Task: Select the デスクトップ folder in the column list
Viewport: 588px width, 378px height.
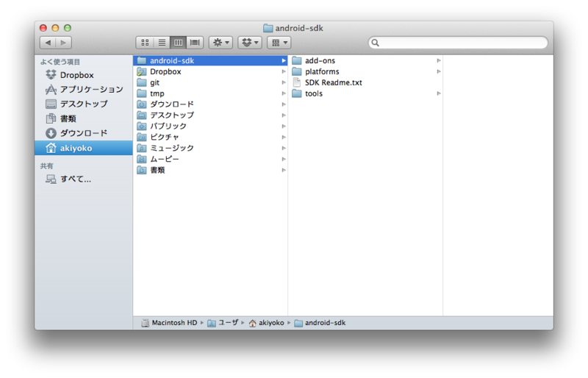Action: pyautogui.click(x=210, y=115)
